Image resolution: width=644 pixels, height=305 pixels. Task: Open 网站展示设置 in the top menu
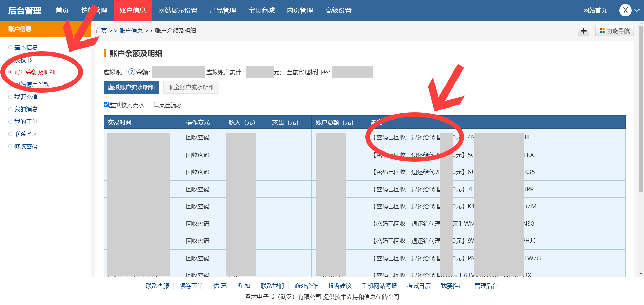pyautogui.click(x=178, y=11)
